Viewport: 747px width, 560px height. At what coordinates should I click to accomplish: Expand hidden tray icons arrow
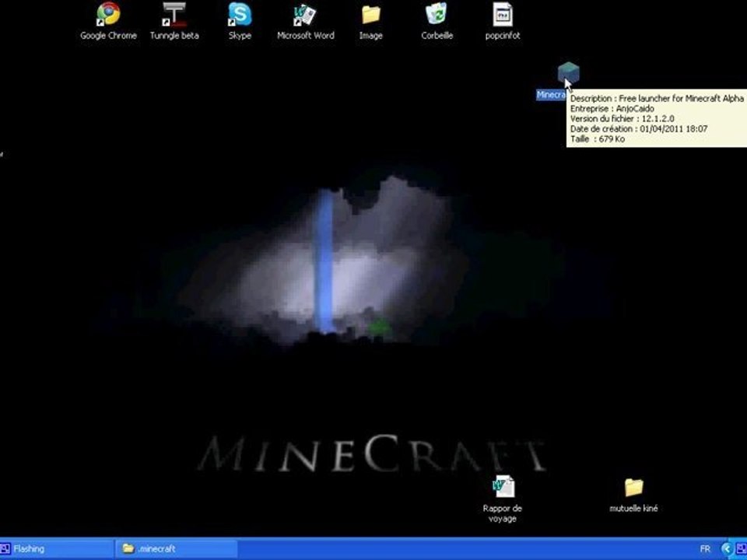tap(727, 549)
